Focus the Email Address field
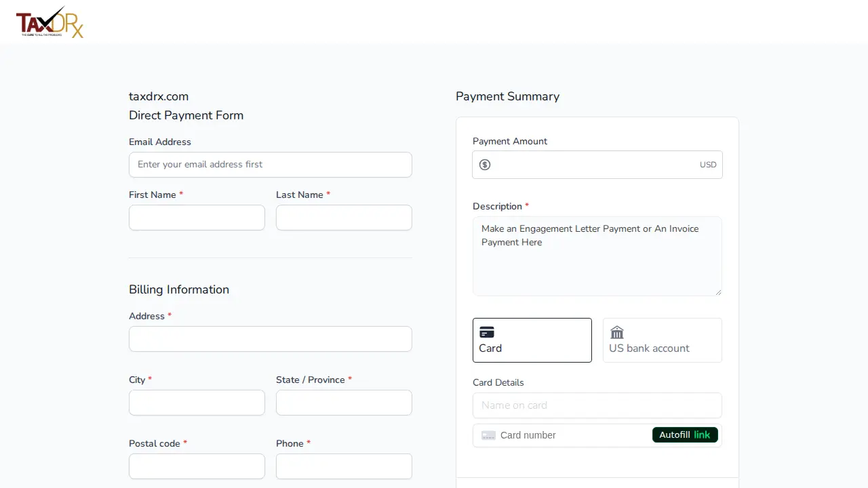The image size is (868, 488). pyautogui.click(x=271, y=165)
